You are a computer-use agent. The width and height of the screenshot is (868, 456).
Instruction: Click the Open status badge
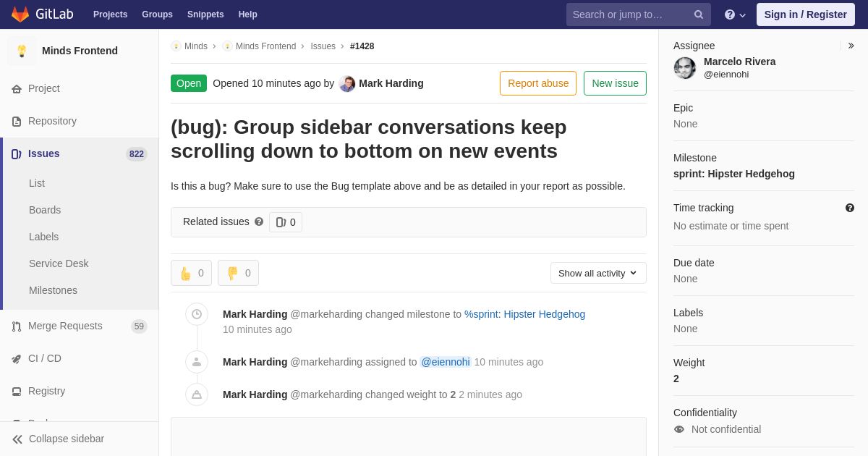click(189, 83)
